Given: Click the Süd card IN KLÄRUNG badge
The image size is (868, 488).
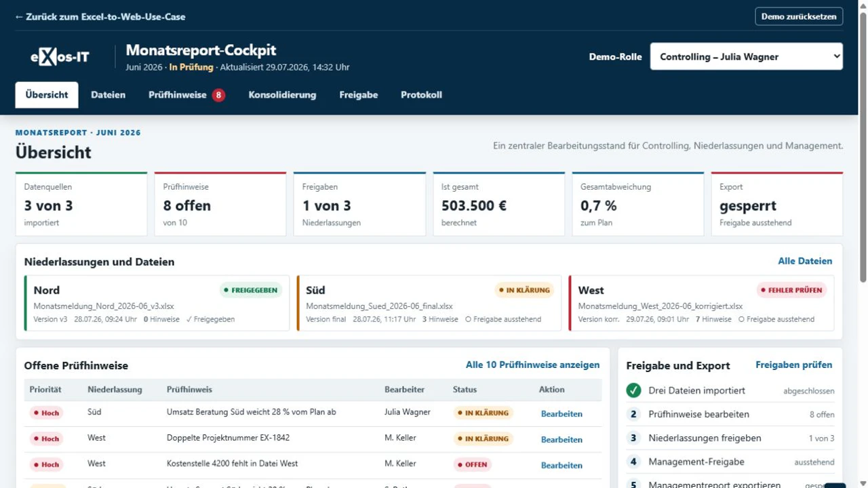Looking at the screenshot, I should pos(524,290).
